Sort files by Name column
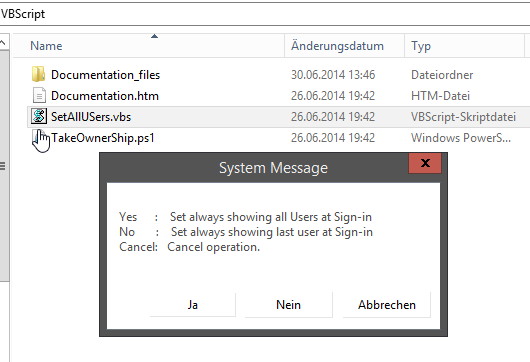This screenshot has width=530, height=362. pos(149,46)
